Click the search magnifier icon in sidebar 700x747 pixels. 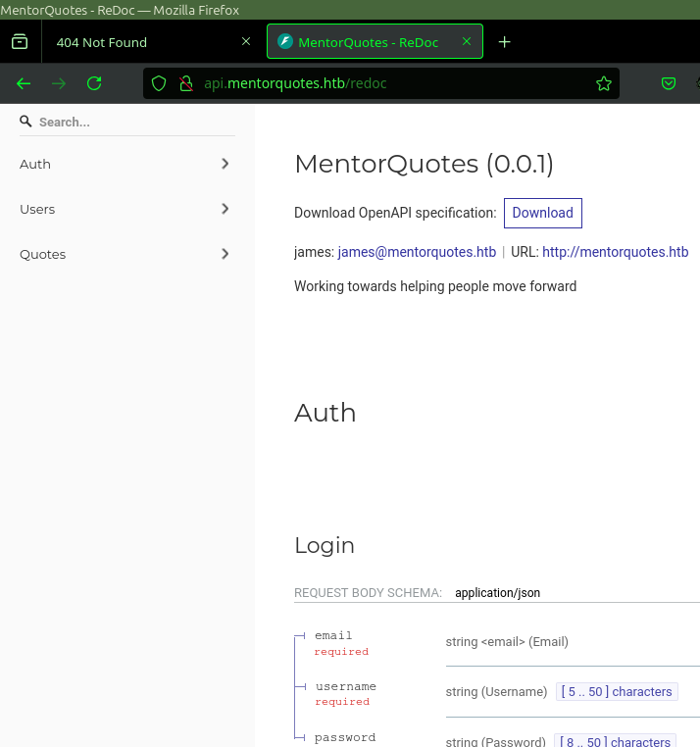25,122
